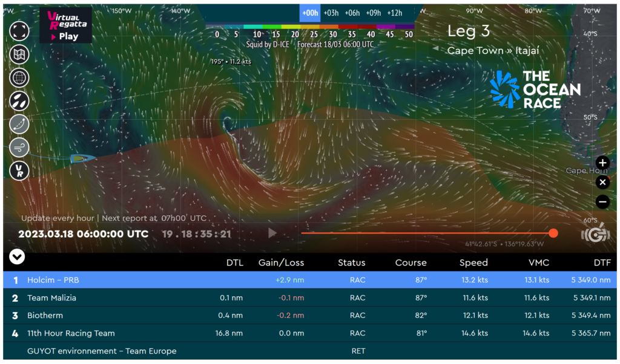Zoom in with the plus button

[602, 163]
